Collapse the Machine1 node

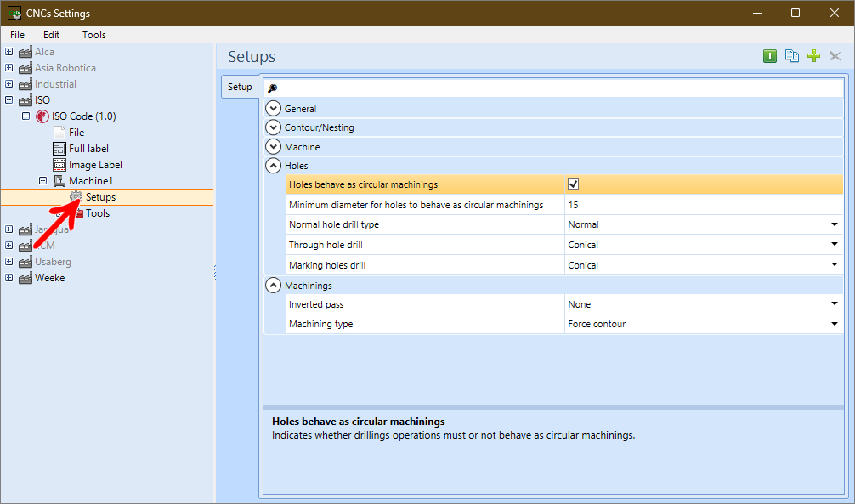coord(42,180)
